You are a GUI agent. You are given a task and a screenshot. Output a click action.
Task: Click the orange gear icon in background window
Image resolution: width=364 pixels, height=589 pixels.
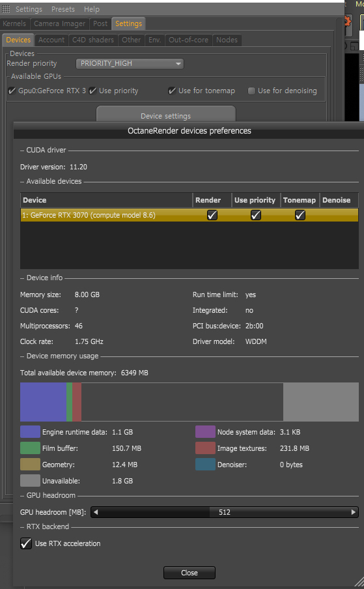348,22
